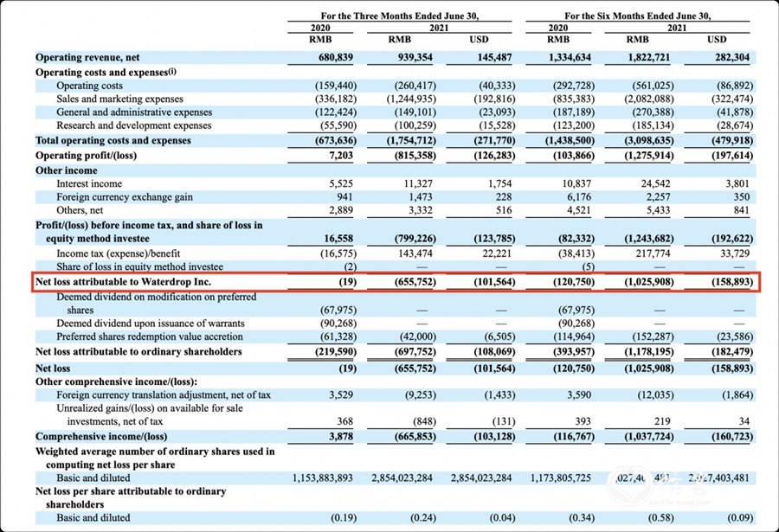Click the comprehensive loss value (1,037,724)
779x532 pixels.
tap(649, 437)
